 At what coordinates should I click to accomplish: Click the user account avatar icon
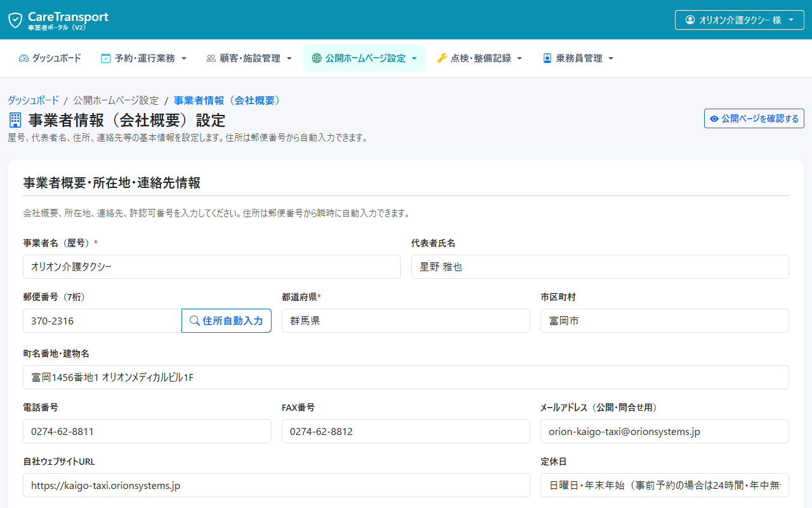click(690, 20)
